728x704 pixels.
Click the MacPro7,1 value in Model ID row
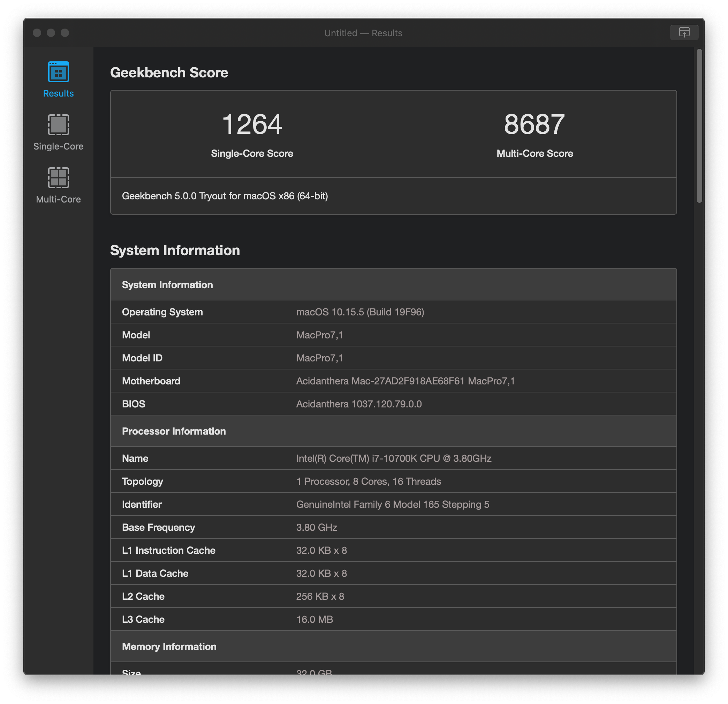319,358
